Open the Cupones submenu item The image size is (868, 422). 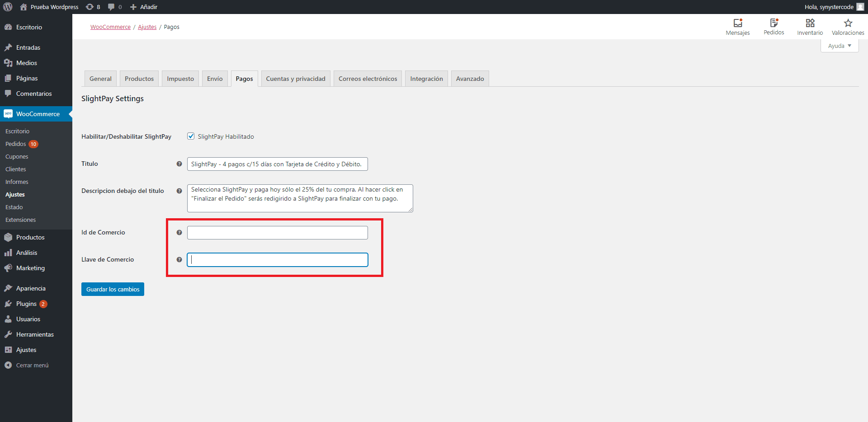(17, 157)
